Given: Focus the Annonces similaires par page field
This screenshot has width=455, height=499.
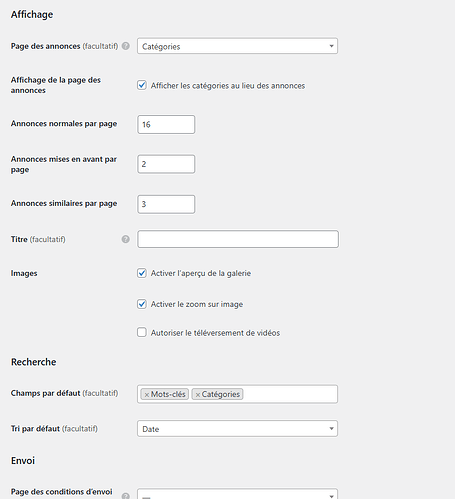Looking at the screenshot, I should [166, 204].
